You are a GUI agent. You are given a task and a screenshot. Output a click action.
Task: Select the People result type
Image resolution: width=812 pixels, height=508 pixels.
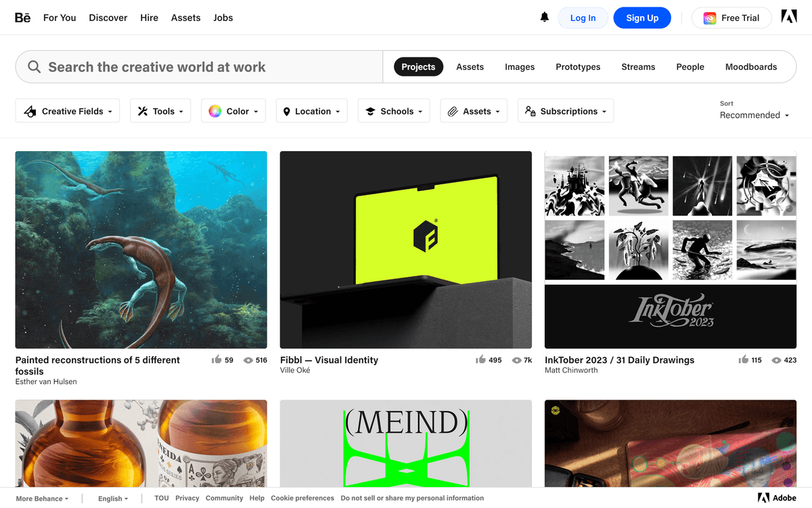(690, 66)
